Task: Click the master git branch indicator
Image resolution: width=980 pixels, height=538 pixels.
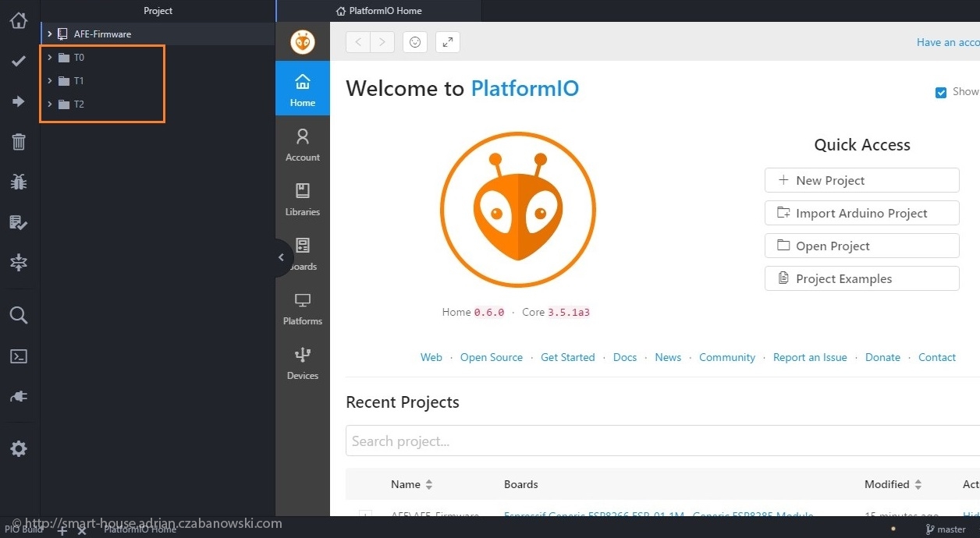Action: (x=946, y=529)
